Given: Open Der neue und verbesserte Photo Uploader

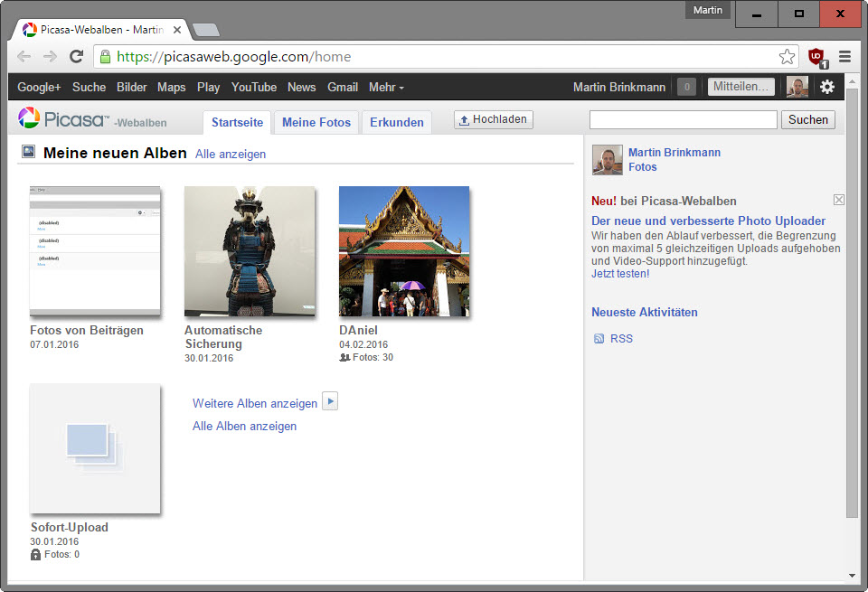Looking at the screenshot, I should [x=709, y=221].
